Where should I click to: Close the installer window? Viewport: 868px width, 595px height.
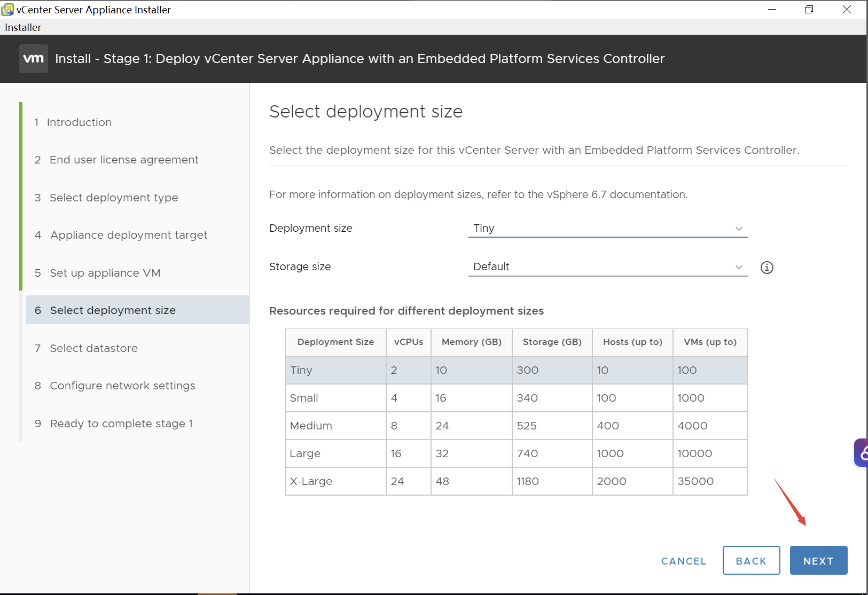(x=847, y=10)
